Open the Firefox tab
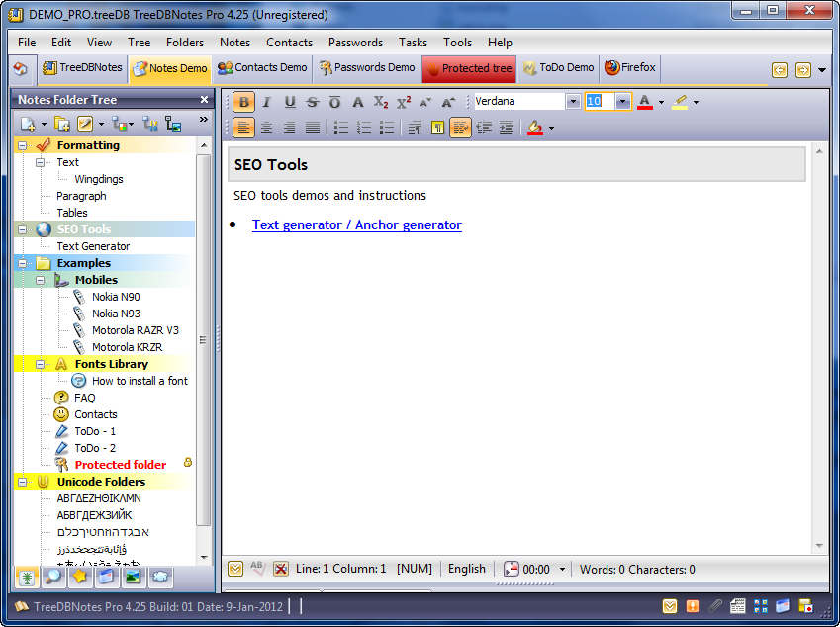The width and height of the screenshot is (840, 627). click(x=630, y=68)
